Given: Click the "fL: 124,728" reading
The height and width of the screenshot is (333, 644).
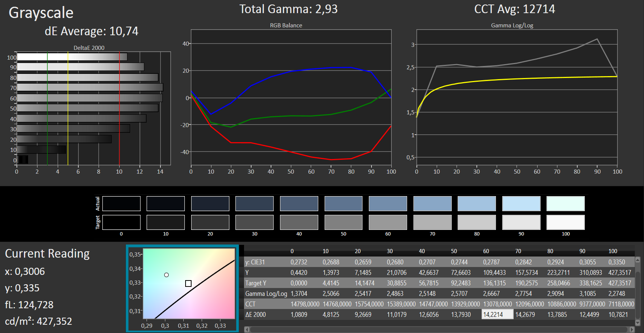Looking at the screenshot, I should click(29, 305).
